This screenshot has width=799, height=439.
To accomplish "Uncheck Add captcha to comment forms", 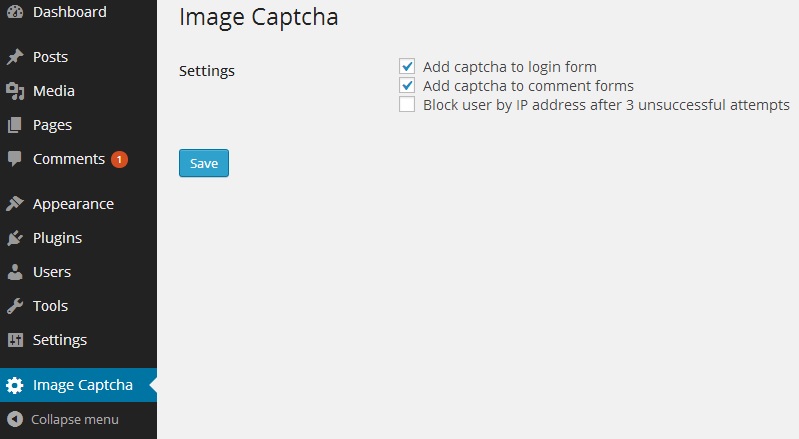I will [x=407, y=85].
